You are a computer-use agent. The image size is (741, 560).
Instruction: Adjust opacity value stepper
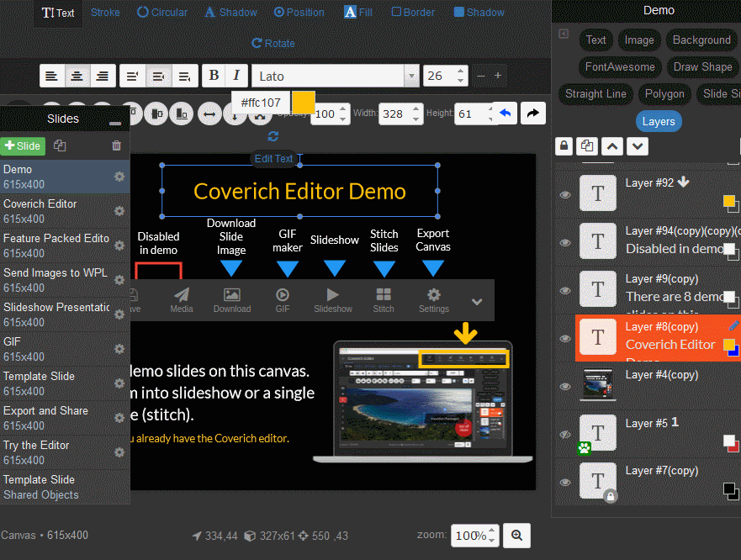(343, 114)
